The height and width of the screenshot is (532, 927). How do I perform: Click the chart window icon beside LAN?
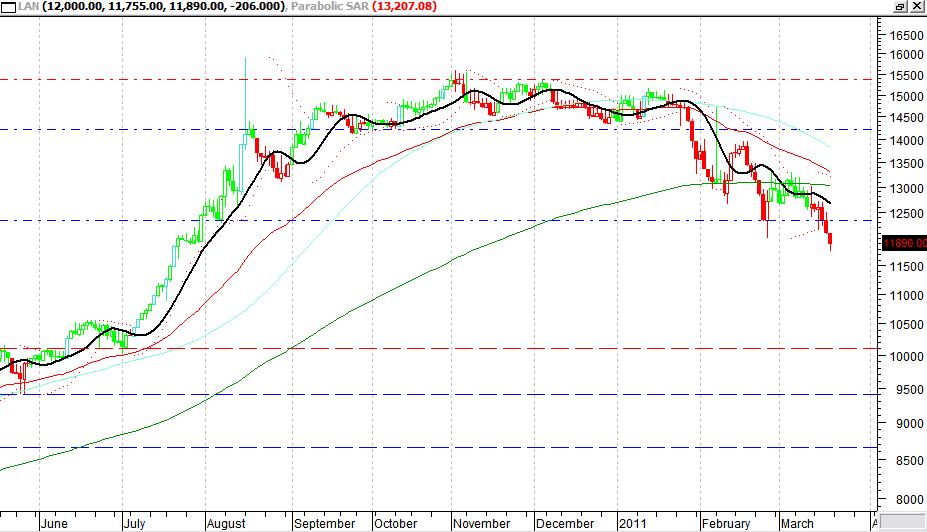point(8,7)
